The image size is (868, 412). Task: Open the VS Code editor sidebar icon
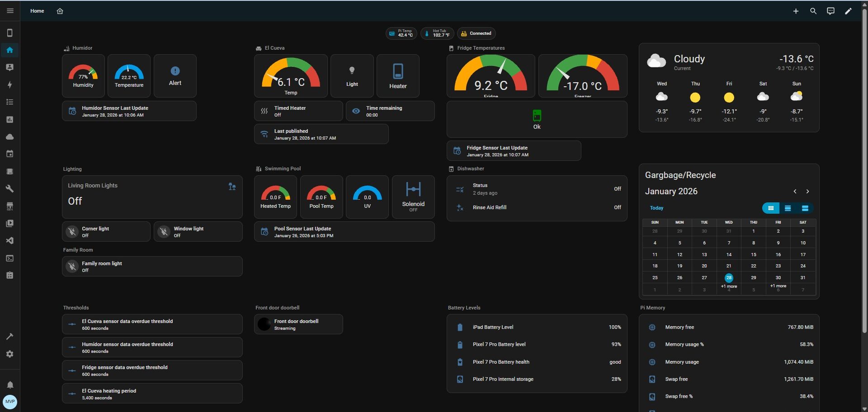tap(9, 241)
